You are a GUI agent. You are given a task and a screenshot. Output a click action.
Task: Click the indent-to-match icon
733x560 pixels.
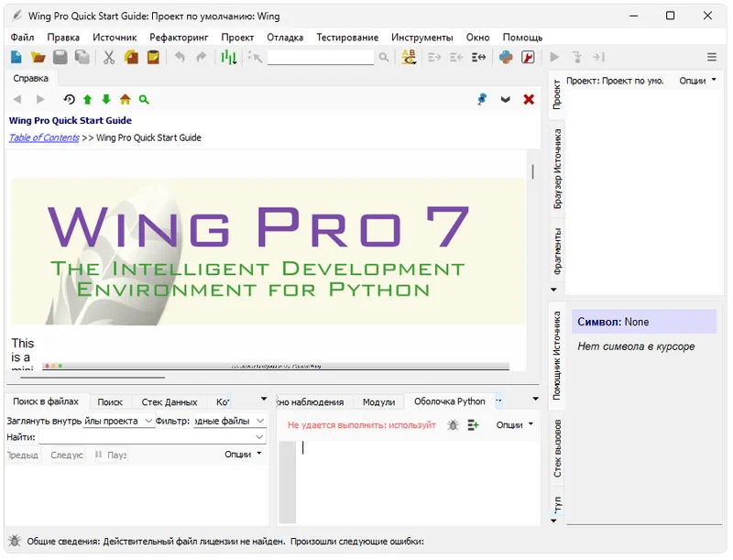click(478, 57)
